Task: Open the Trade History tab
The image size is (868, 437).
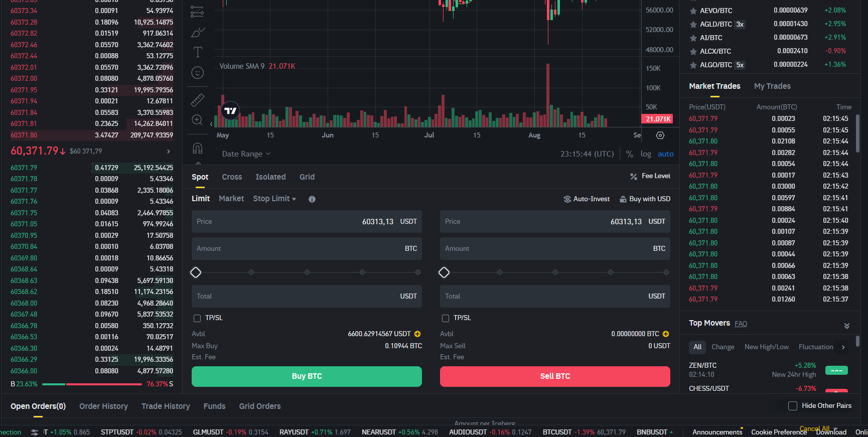Action: (166, 406)
